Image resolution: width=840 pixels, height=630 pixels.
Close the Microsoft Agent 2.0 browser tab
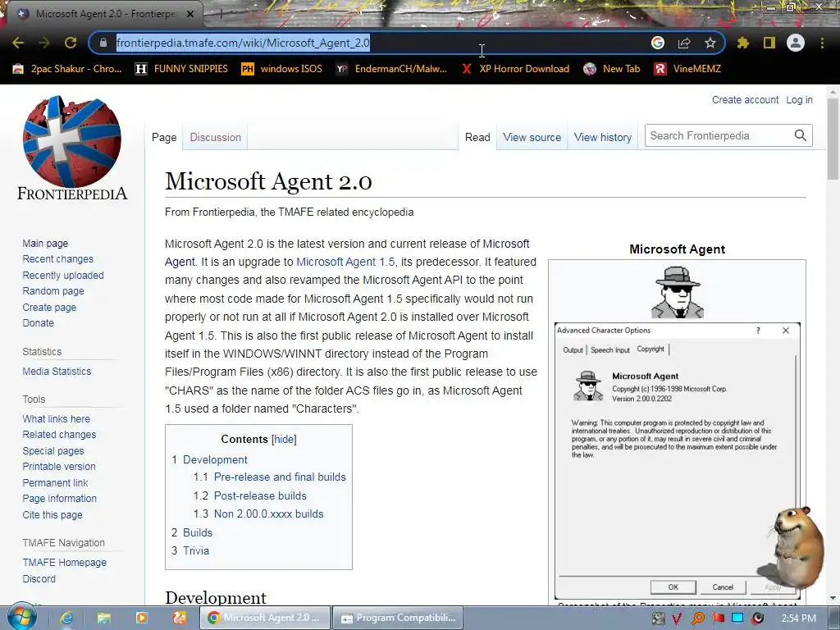(190, 15)
